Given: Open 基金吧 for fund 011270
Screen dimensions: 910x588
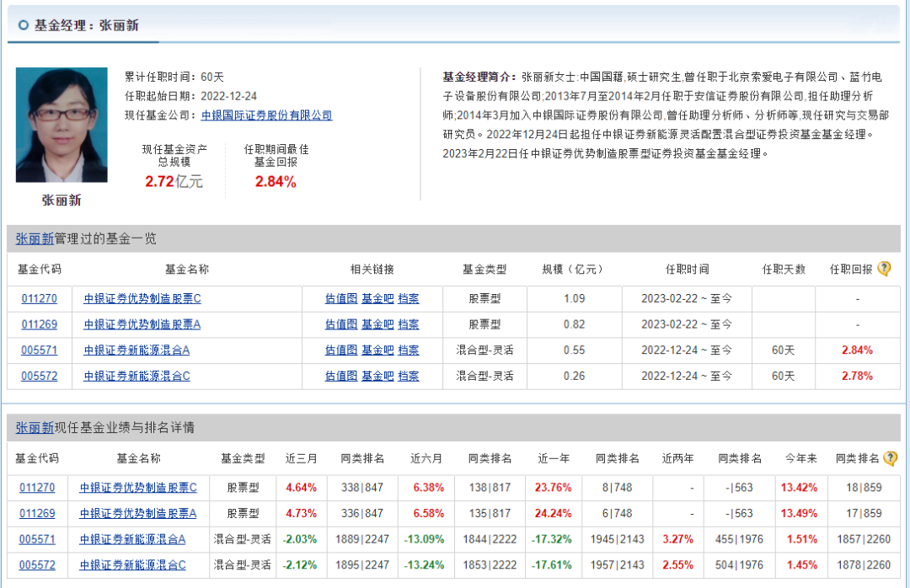Looking at the screenshot, I should 377,298.
